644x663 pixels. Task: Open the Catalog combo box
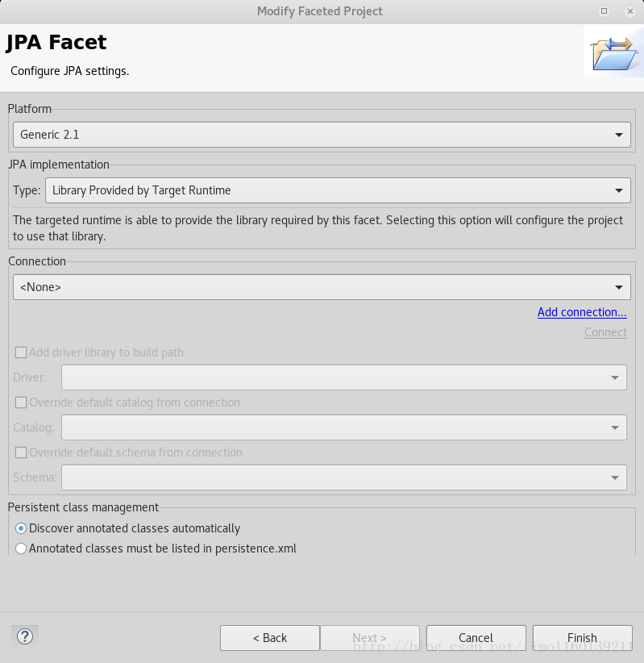coord(344,427)
